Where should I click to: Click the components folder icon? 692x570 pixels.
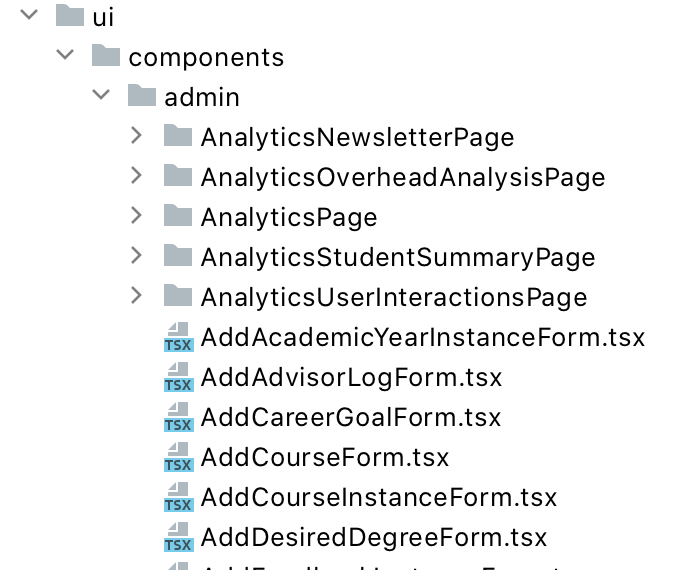[x=105, y=55]
